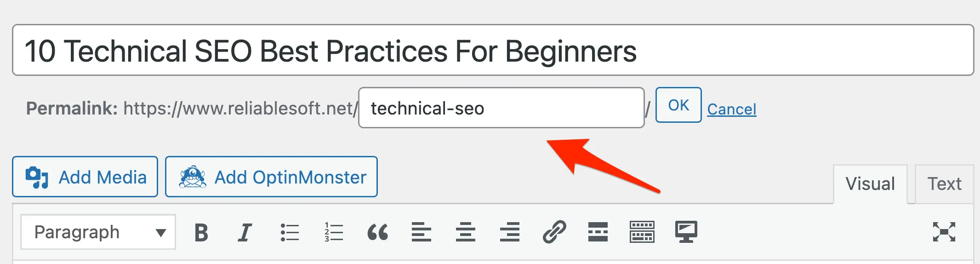Add a blockquote
980x264 pixels.
378,232
